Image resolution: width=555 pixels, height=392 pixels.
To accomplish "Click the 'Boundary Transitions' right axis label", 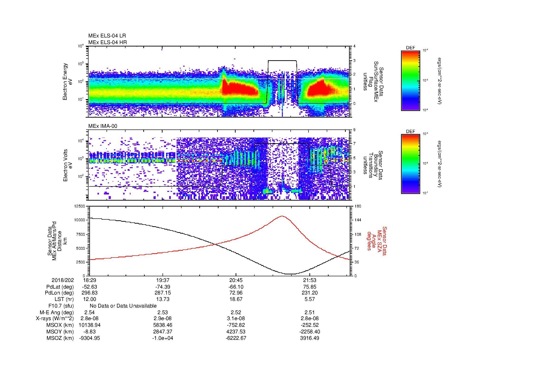I will pos(373,165).
